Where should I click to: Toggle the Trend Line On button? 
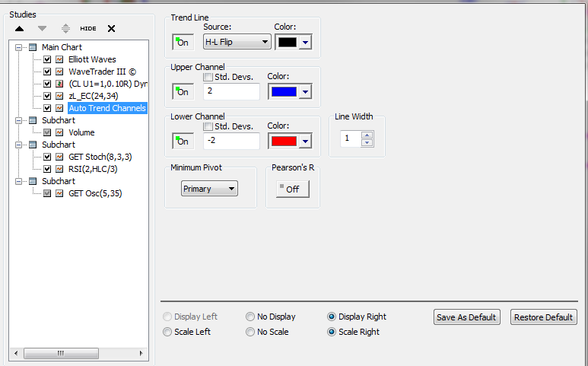coord(183,42)
